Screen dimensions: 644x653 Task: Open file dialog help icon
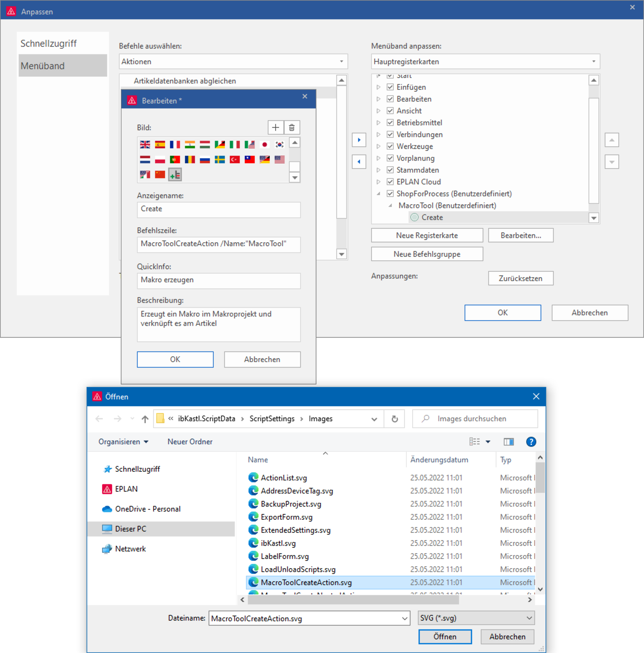pyautogui.click(x=531, y=442)
